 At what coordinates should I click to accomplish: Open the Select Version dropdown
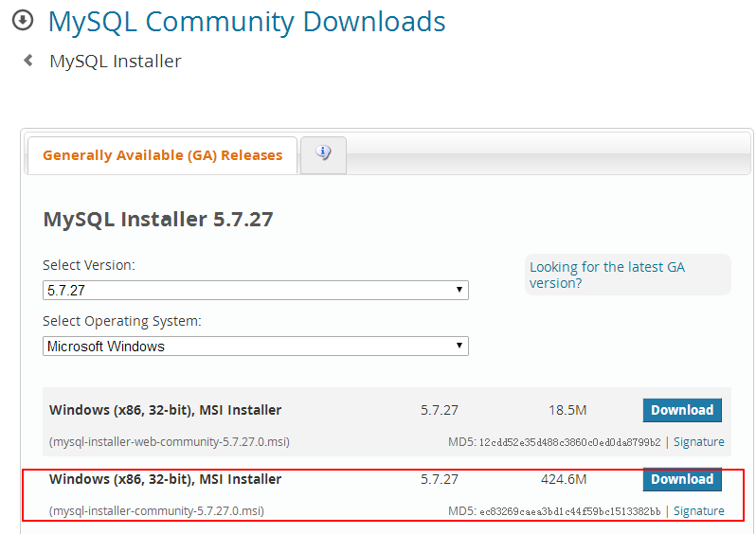[x=256, y=290]
